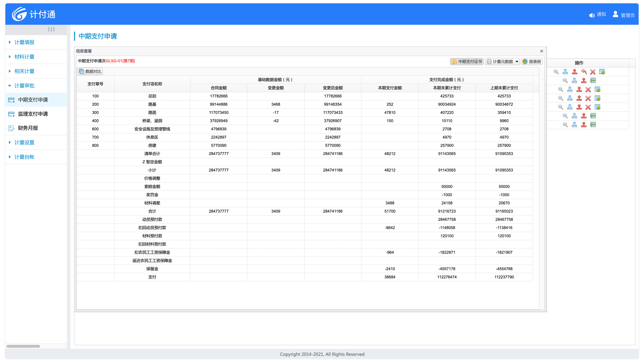Click the 通知 speaker icon
Screen dimensions: 644x362
(592, 15)
